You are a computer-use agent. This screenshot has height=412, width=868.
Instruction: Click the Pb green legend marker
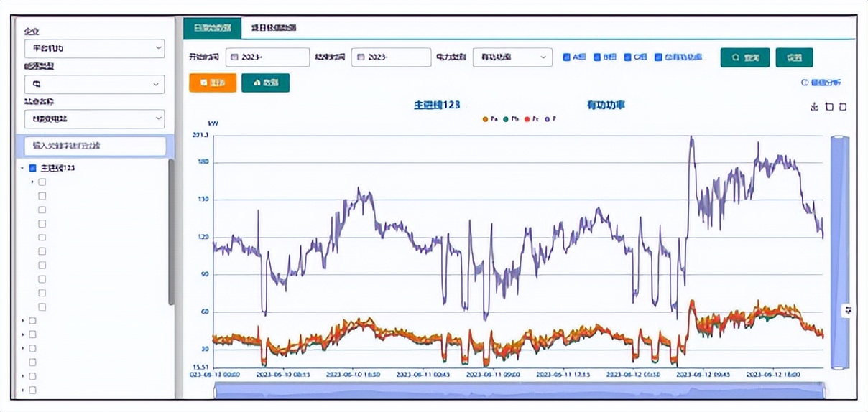506,119
